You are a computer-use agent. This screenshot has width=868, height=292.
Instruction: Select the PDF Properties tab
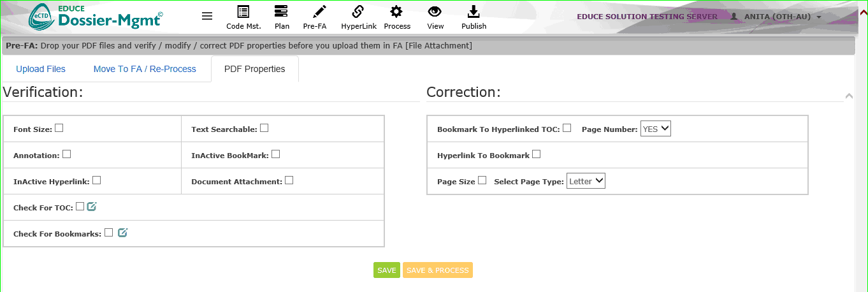255,69
